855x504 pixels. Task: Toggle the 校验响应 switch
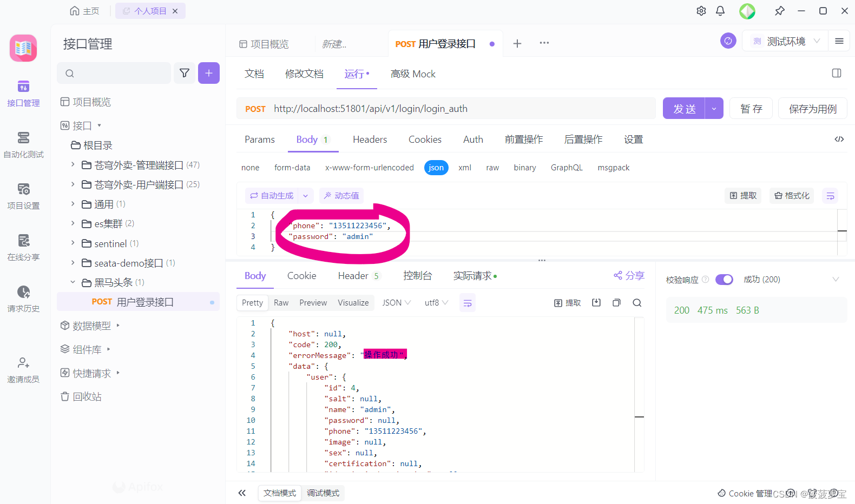[x=724, y=280]
